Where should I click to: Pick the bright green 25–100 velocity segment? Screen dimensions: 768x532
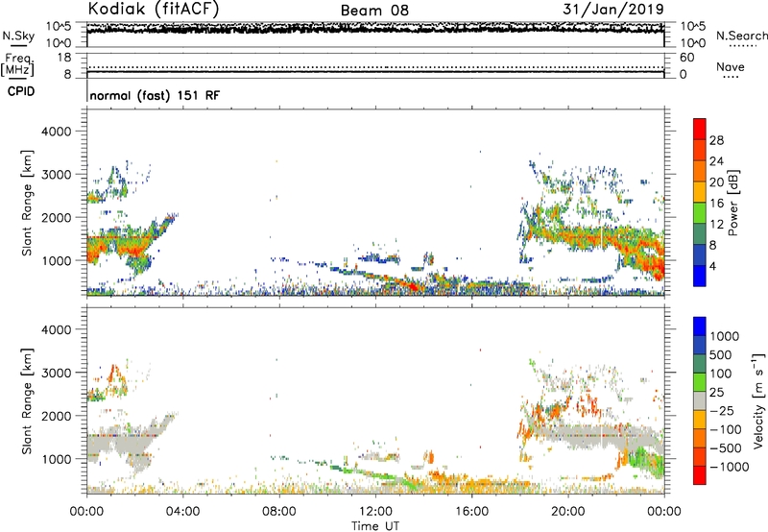pos(700,382)
